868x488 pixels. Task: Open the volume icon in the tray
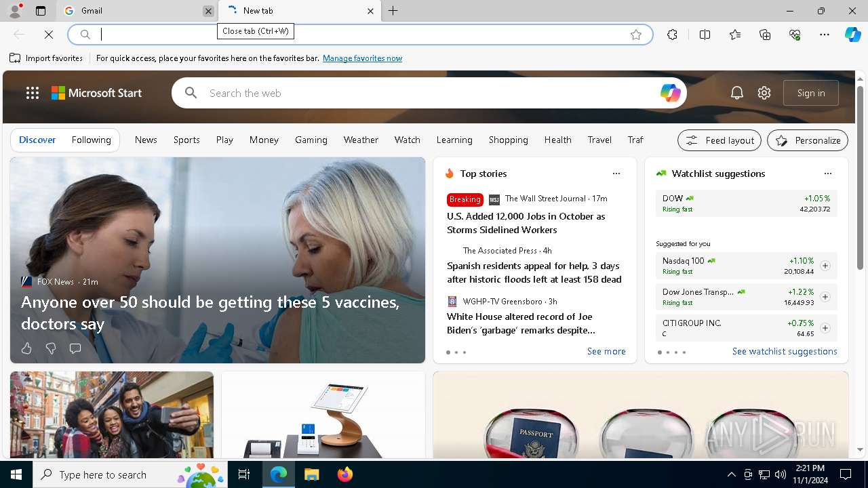click(781, 474)
